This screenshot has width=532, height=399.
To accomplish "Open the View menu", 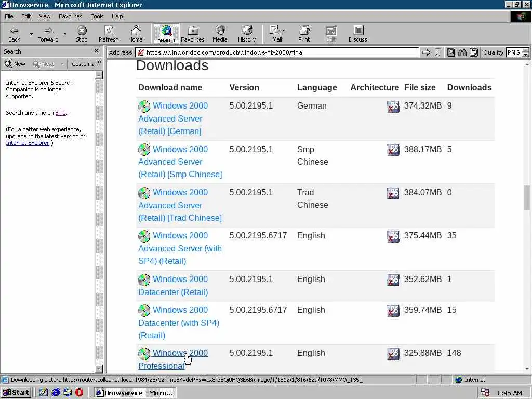I will tap(45, 16).
